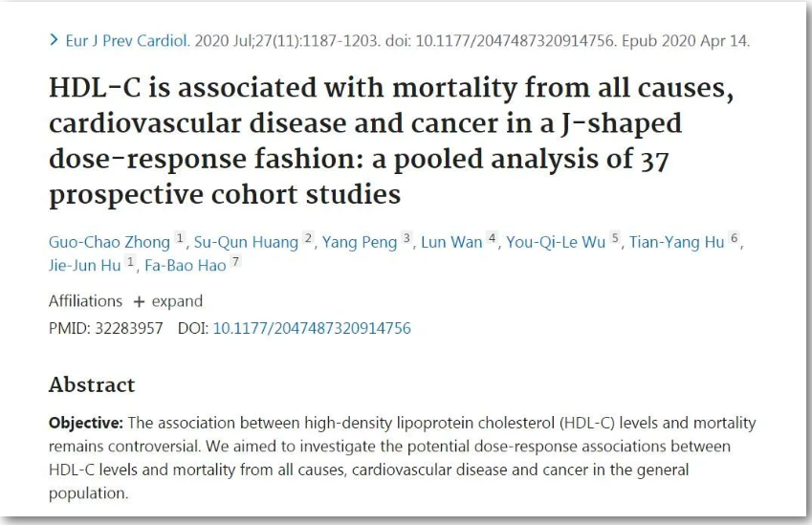The image size is (812, 525).
Task: Click affiliation superscript 4 after Lun Wan
Action: pos(492,238)
